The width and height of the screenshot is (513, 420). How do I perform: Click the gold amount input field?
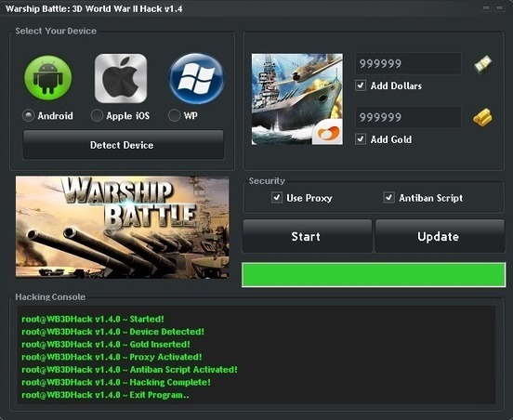408,117
